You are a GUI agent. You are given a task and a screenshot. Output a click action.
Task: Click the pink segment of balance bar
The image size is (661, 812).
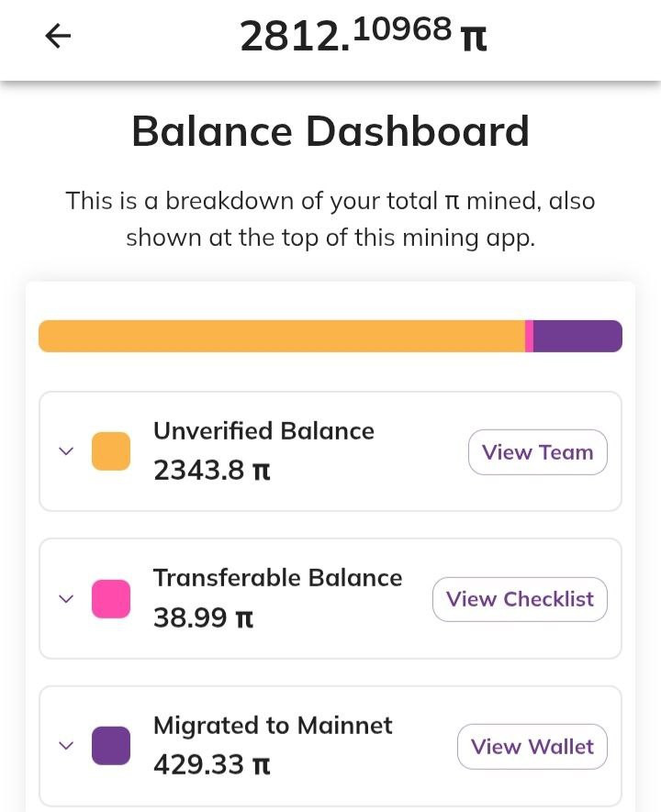click(530, 336)
